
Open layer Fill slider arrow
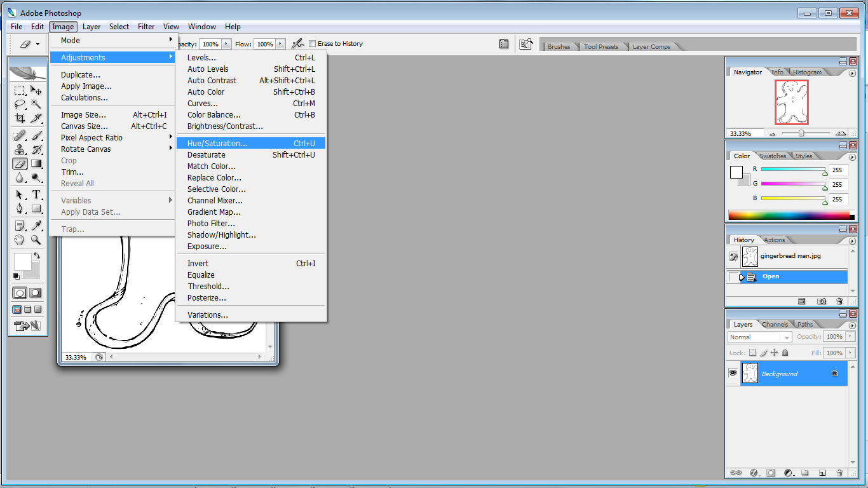849,353
